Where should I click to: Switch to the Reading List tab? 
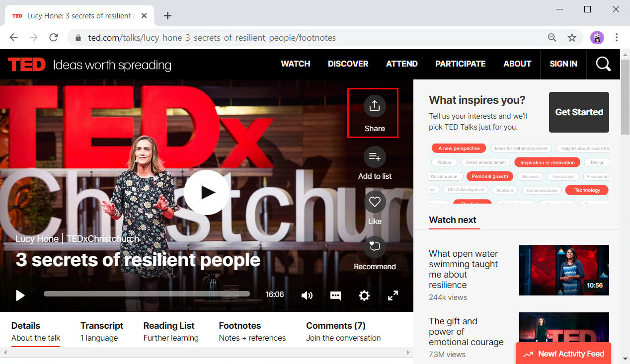pyautogui.click(x=171, y=332)
